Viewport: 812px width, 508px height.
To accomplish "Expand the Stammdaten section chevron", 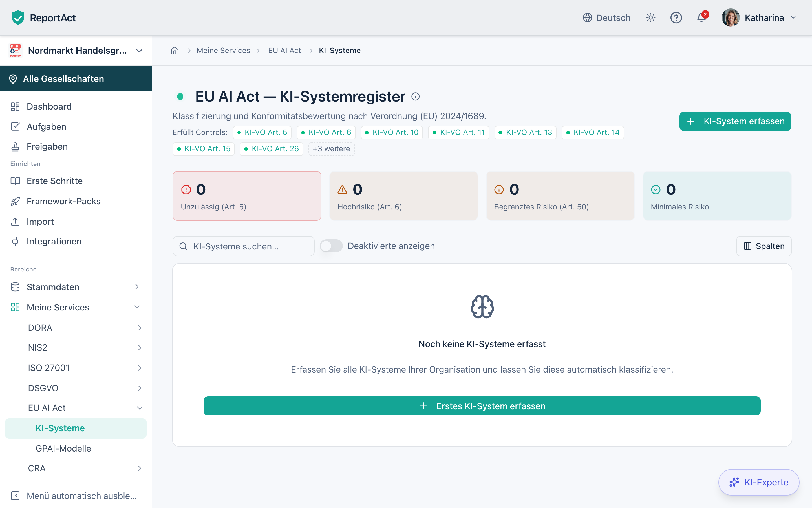I will [x=136, y=287].
